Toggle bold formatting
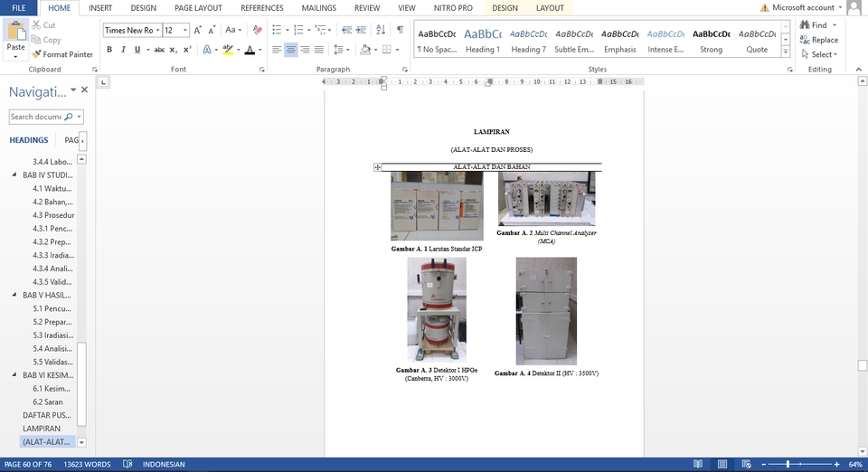This screenshot has width=868, height=472. pos(109,50)
